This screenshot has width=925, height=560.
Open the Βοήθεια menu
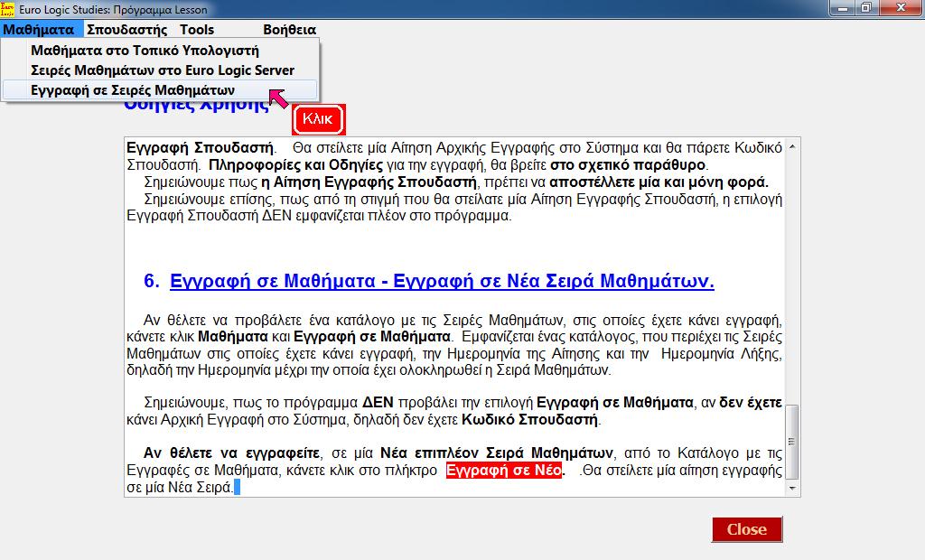(289, 30)
